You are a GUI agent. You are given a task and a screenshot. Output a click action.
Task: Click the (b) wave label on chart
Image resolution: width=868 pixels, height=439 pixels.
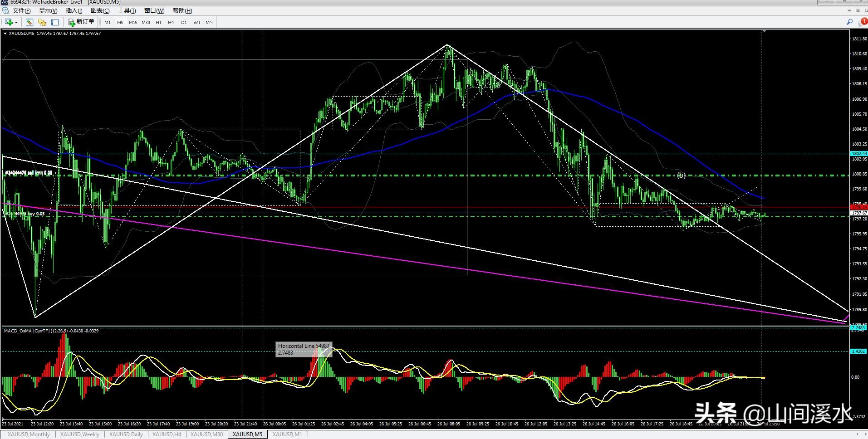[681, 175]
